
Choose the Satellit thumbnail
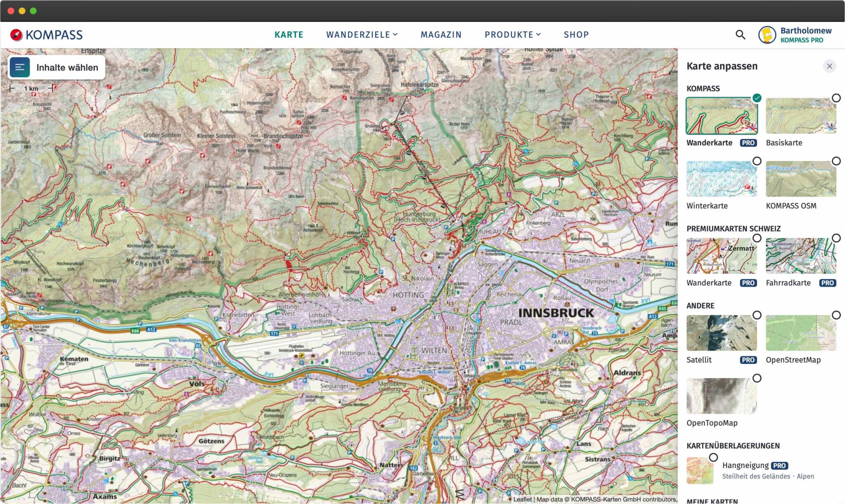pyautogui.click(x=722, y=333)
